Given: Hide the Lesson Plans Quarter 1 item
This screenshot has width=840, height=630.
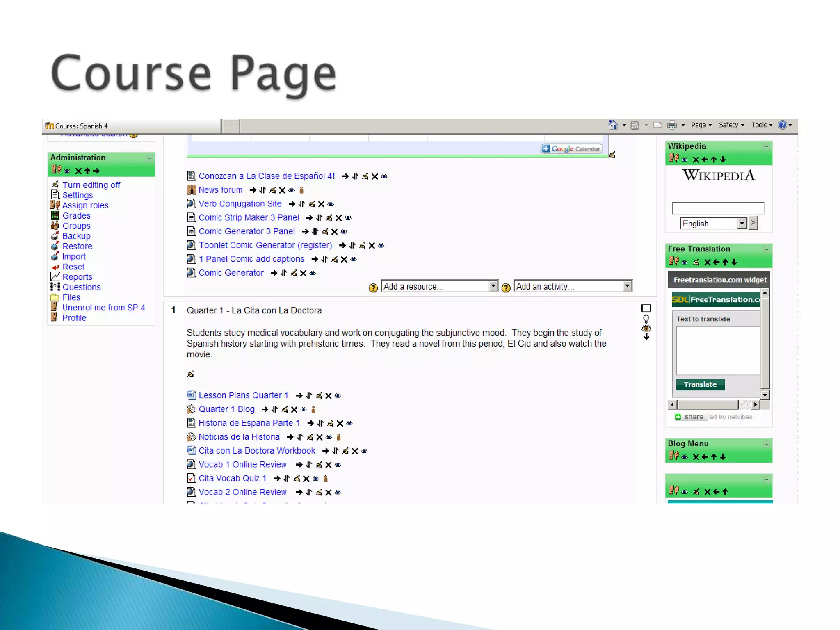Looking at the screenshot, I should [338, 396].
